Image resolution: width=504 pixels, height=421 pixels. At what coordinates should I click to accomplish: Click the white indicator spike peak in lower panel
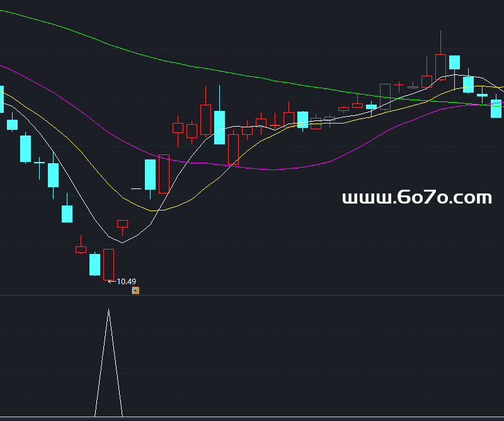click(108, 311)
